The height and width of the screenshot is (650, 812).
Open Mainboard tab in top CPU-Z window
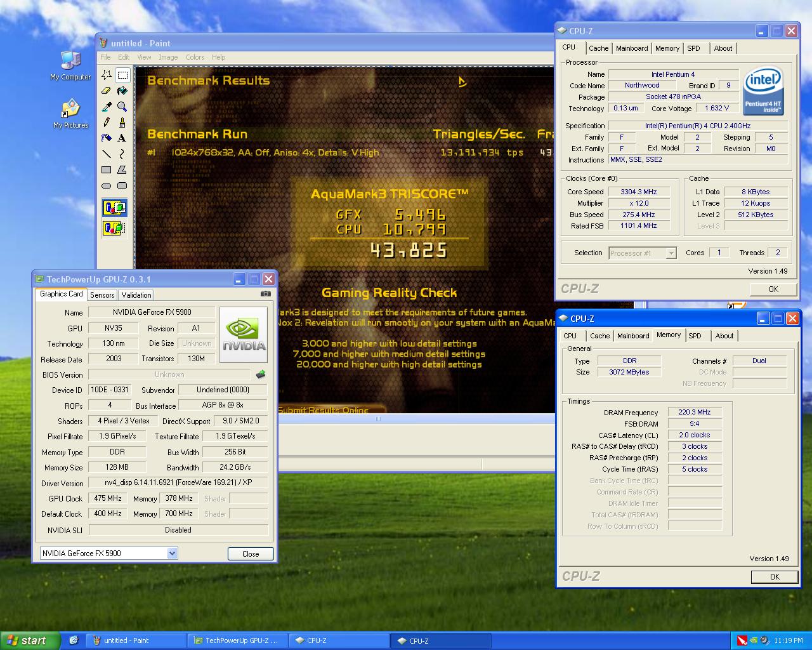pos(632,48)
